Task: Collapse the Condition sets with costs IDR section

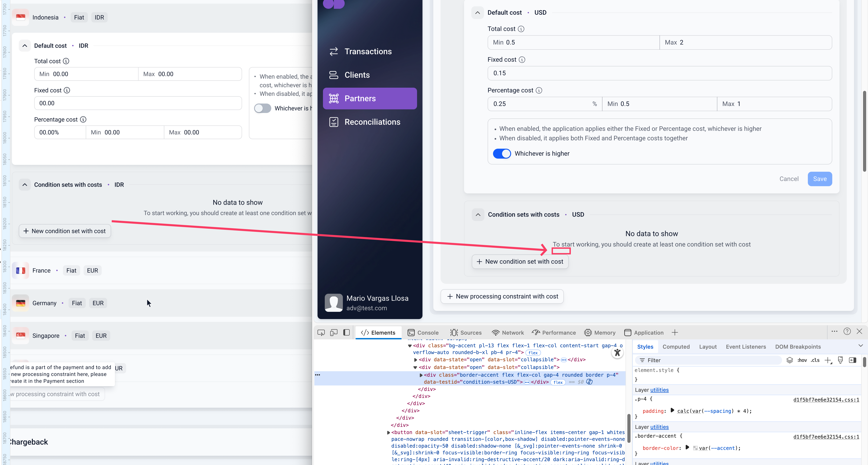Action: pyautogui.click(x=25, y=185)
